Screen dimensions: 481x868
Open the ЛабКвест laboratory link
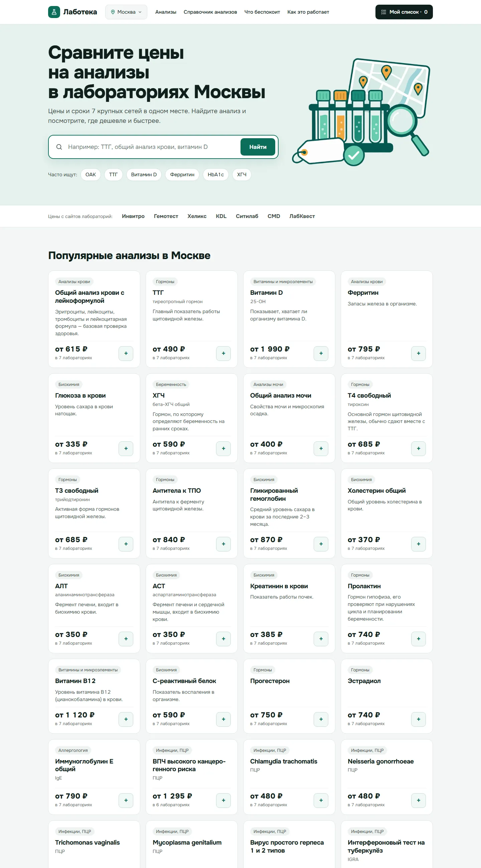click(302, 216)
